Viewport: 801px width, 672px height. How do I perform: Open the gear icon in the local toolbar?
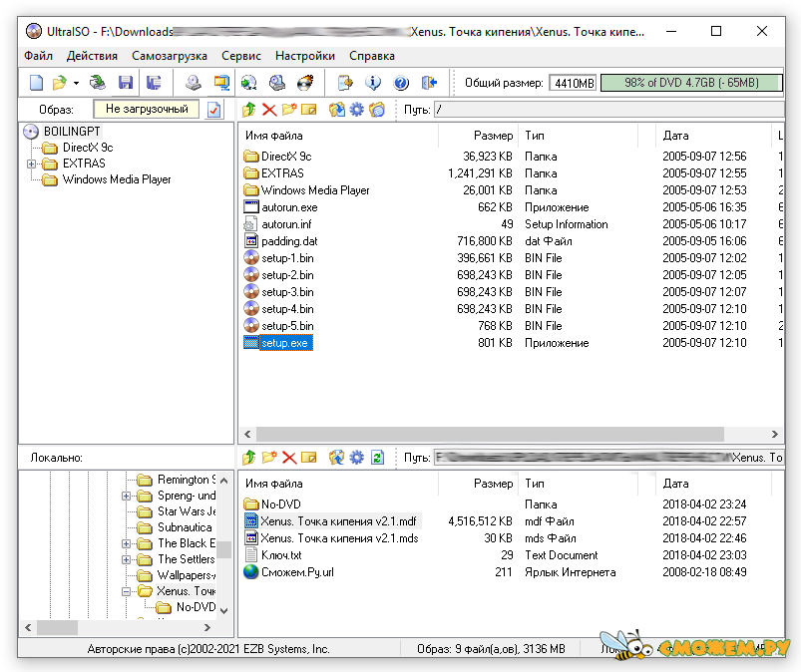coord(356,458)
